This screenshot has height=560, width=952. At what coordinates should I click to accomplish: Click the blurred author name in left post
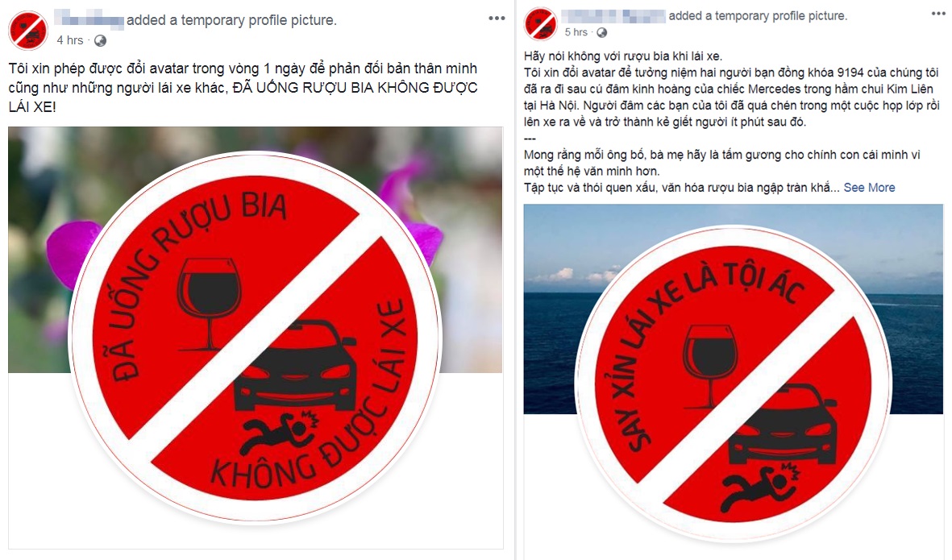(89, 19)
